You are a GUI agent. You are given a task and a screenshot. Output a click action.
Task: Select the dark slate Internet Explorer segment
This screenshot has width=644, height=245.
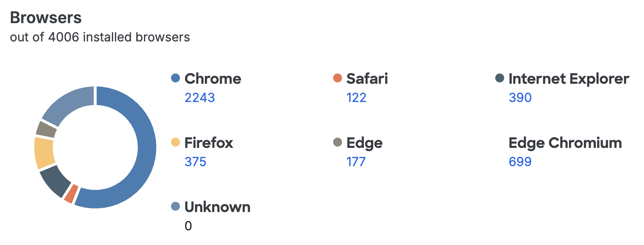pyautogui.click(x=54, y=181)
